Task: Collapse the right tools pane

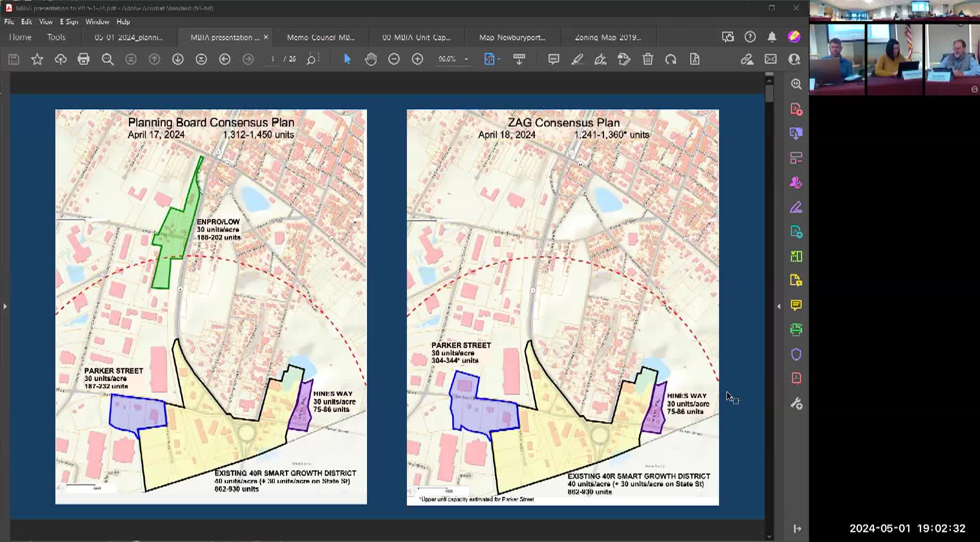Action: pyautogui.click(x=779, y=306)
